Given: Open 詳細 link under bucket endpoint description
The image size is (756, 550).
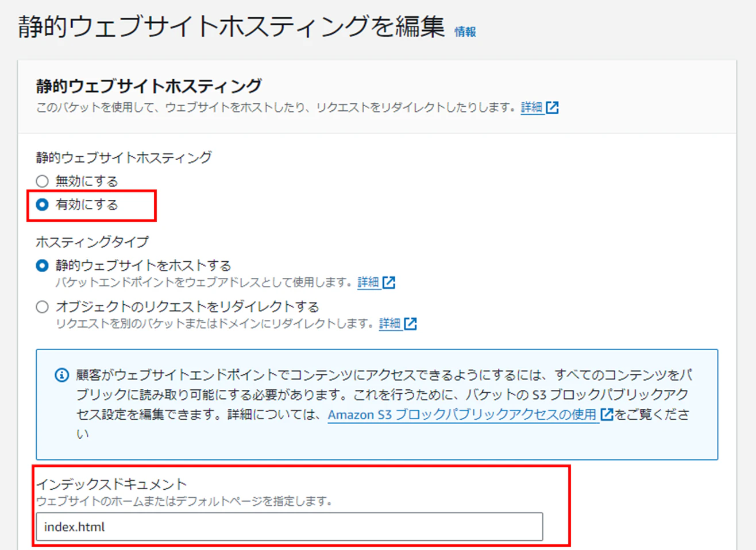Looking at the screenshot, I should coord(368,282).
